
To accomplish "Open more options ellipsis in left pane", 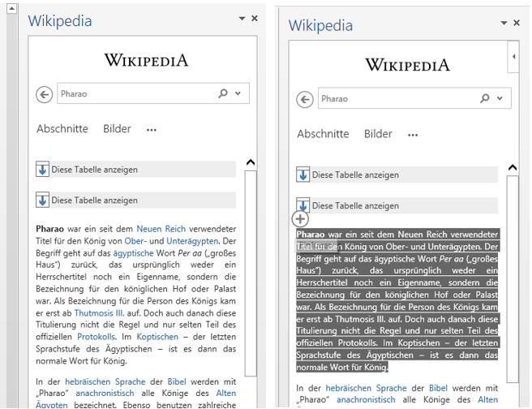I will pos(152,130).
